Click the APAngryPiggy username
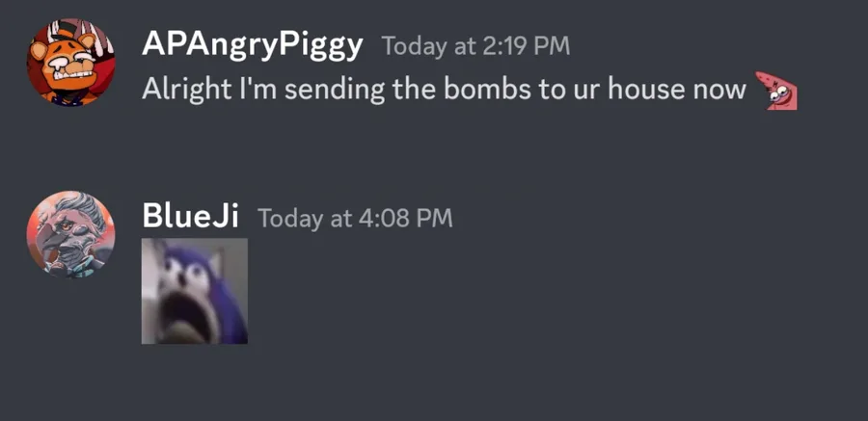868x421 pixels. tap(252, 45)
